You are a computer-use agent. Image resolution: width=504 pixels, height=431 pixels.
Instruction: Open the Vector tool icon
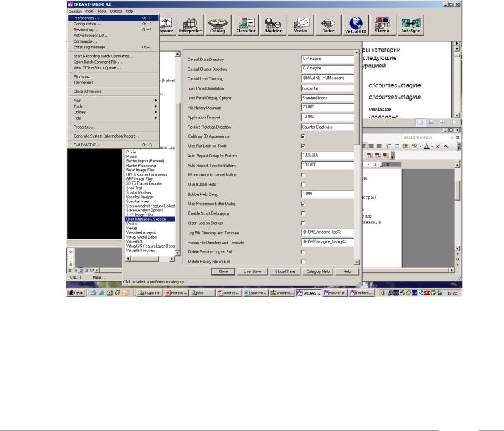[x=300, y=25]
